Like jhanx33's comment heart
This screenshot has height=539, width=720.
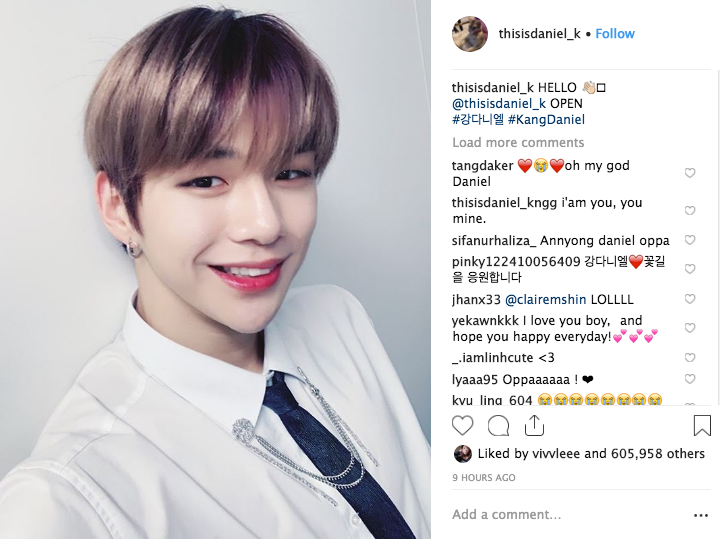point(690,299)
